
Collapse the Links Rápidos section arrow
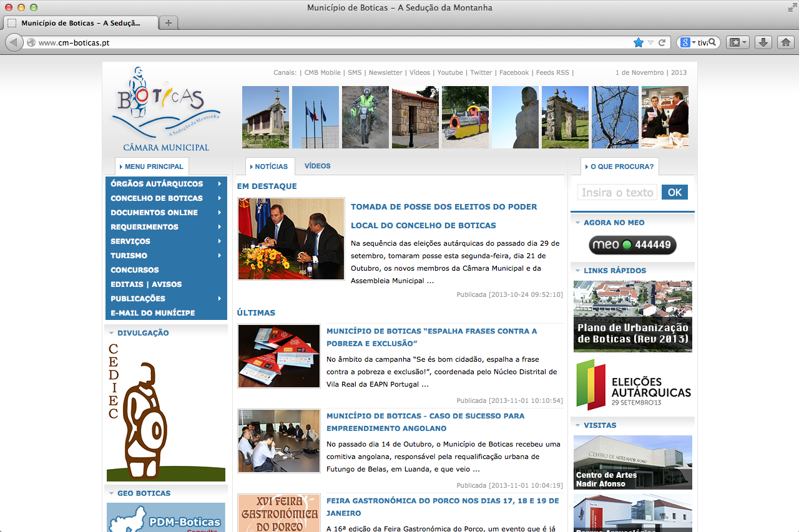click(x=577, y=271)
